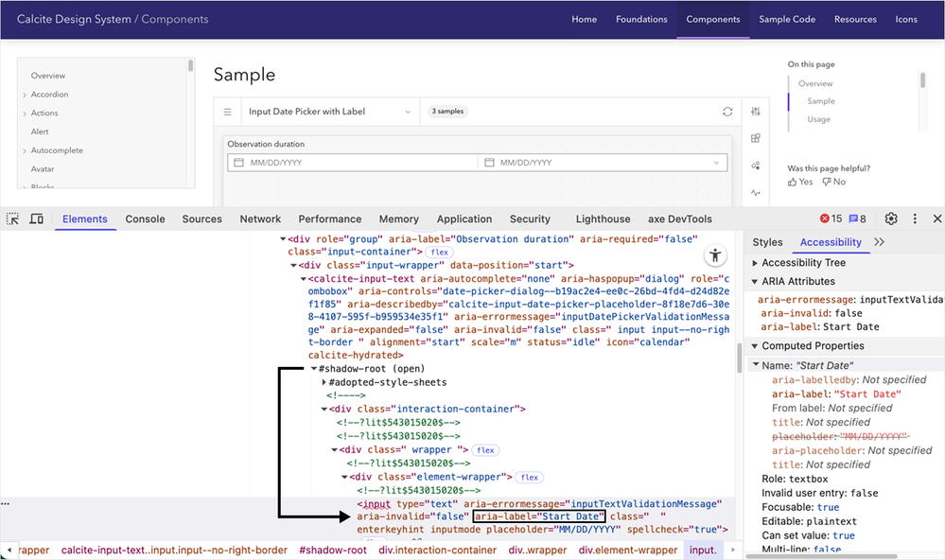Expand the #adopted-style-sheets node

324,383
